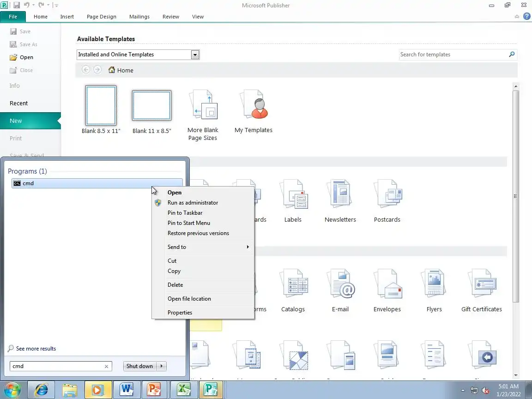Clear the Start menu search box
The height and width of the screenshot is (399, 532).
(106, 366)
